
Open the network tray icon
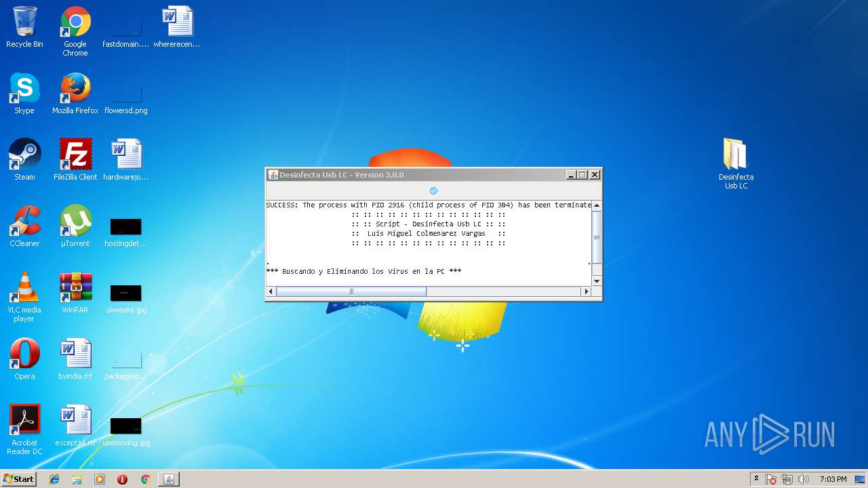(x=787, y=479)
